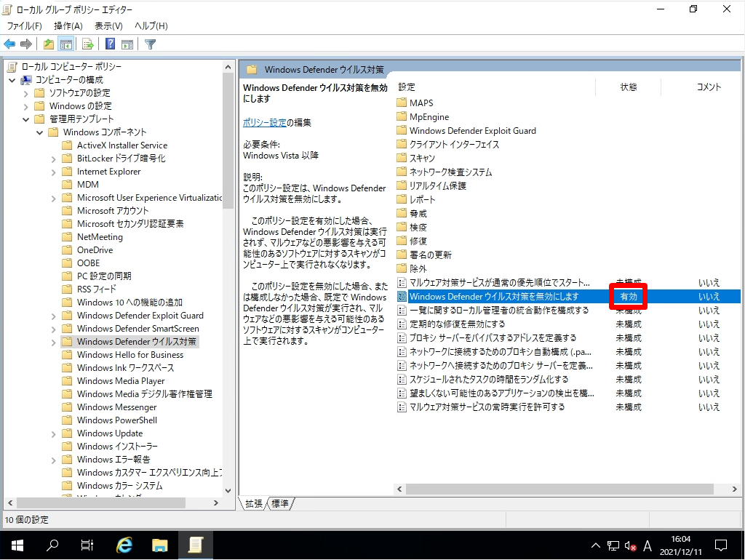
Task: Select OneDrive in the tree
Action: click(x=95, y=250)
